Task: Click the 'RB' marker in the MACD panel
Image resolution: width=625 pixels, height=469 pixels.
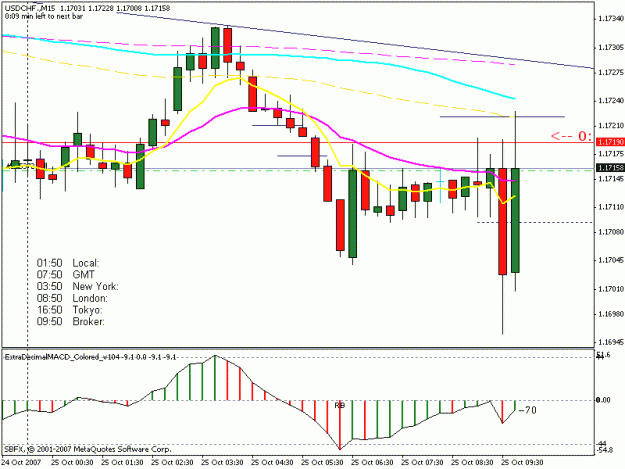Action: [340, 405]
